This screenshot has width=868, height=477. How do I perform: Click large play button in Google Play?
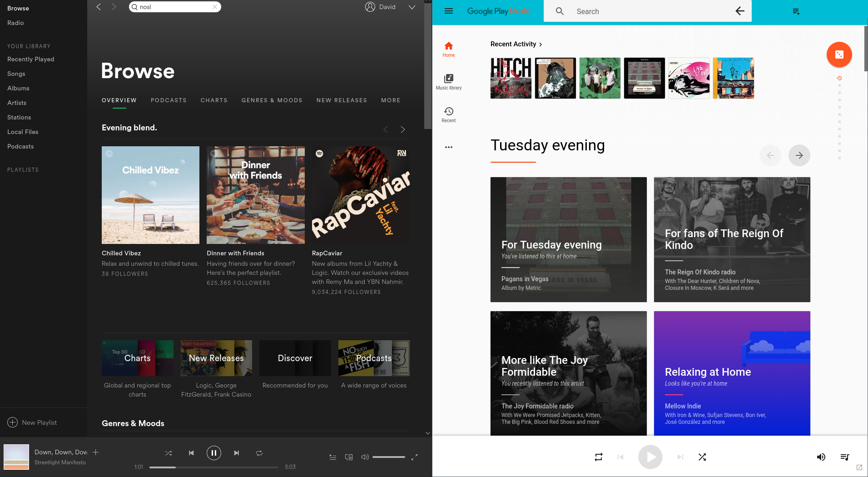tap(650, 457)
